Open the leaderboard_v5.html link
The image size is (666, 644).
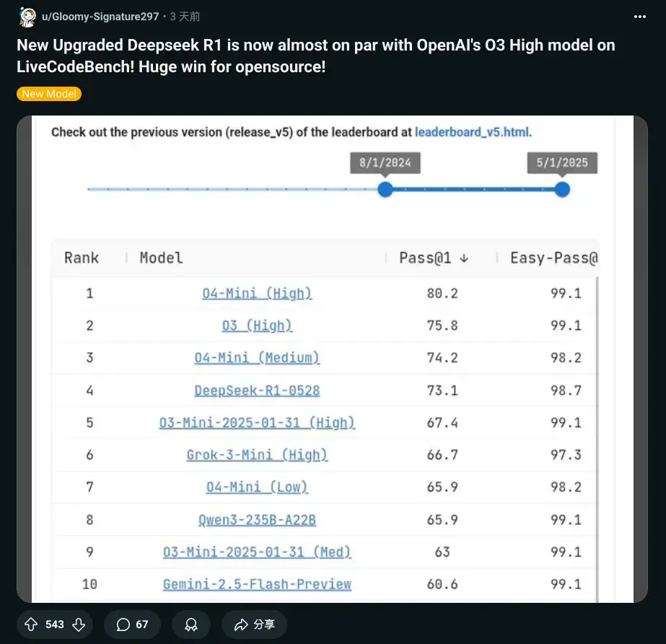472,132
